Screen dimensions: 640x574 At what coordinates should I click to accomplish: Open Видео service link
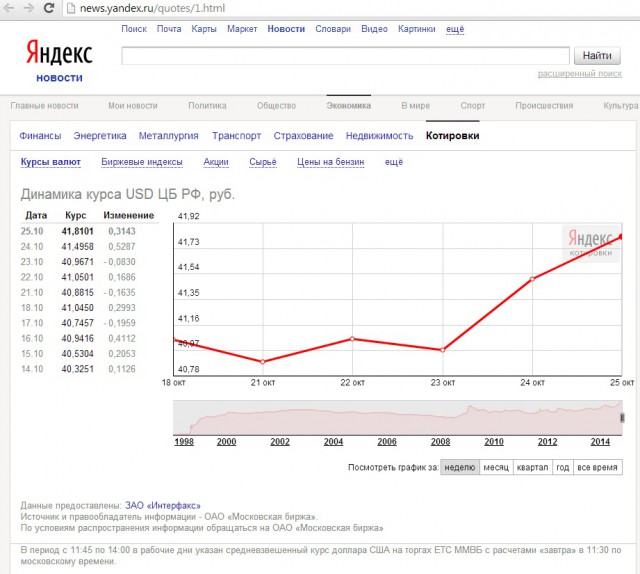coord(374,29)
